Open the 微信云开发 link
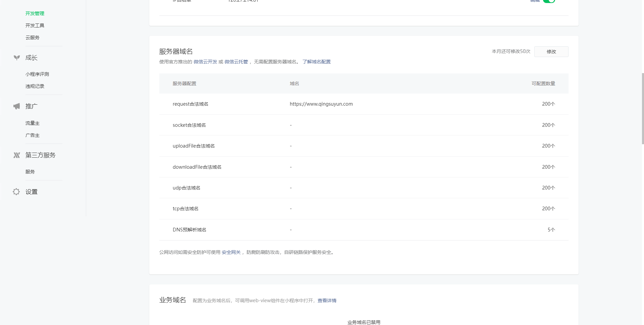644x325 pixels. pos(205,62)
